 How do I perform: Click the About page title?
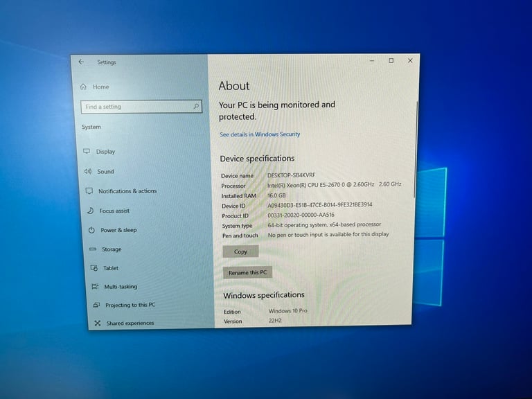(x=234, y=86)
